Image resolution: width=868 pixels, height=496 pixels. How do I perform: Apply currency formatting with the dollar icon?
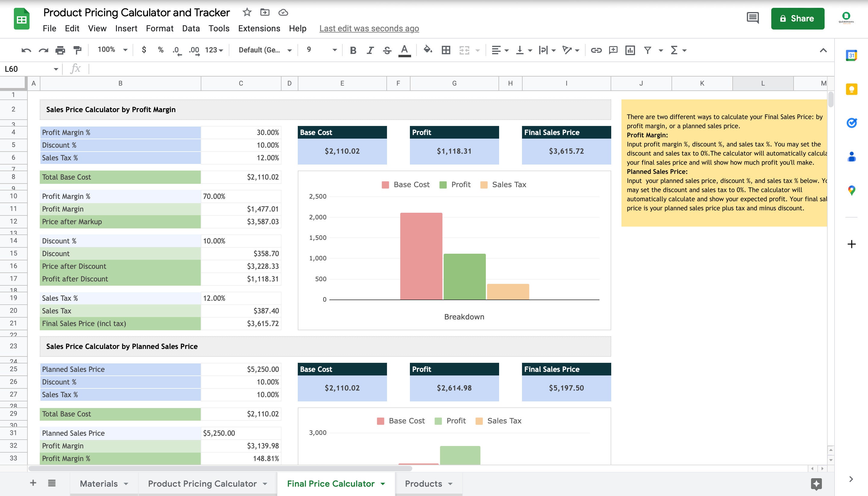(x=144, y=50)
